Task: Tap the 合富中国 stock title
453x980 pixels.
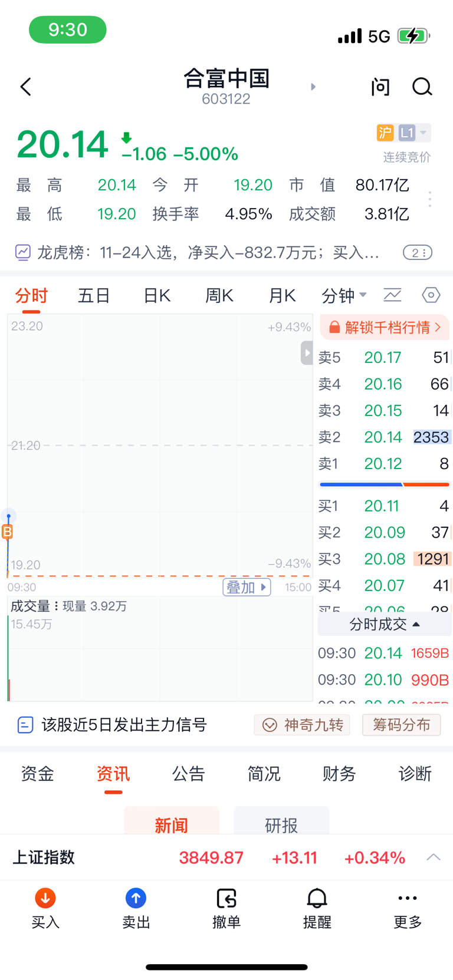Action: pyautogui.click(x=226, y=78)
